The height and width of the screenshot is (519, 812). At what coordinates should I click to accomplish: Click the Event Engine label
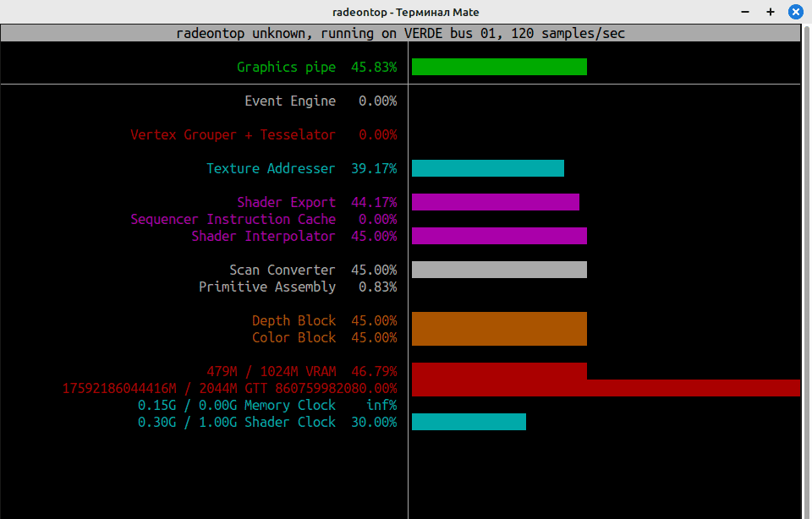(290, 101)
